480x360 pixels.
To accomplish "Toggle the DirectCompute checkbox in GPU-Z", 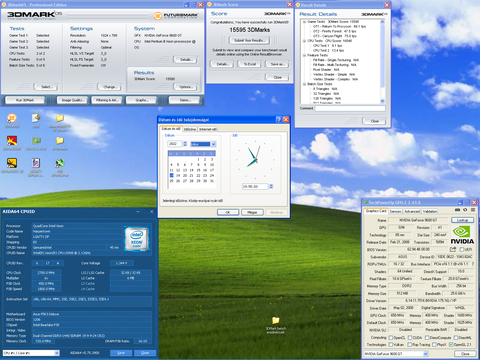I will [427, 337].
